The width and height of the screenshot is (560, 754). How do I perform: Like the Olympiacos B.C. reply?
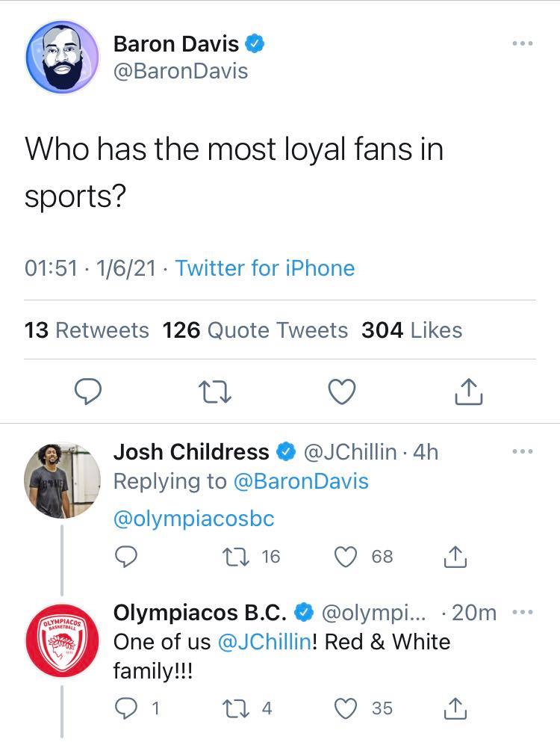click(346, 708)
